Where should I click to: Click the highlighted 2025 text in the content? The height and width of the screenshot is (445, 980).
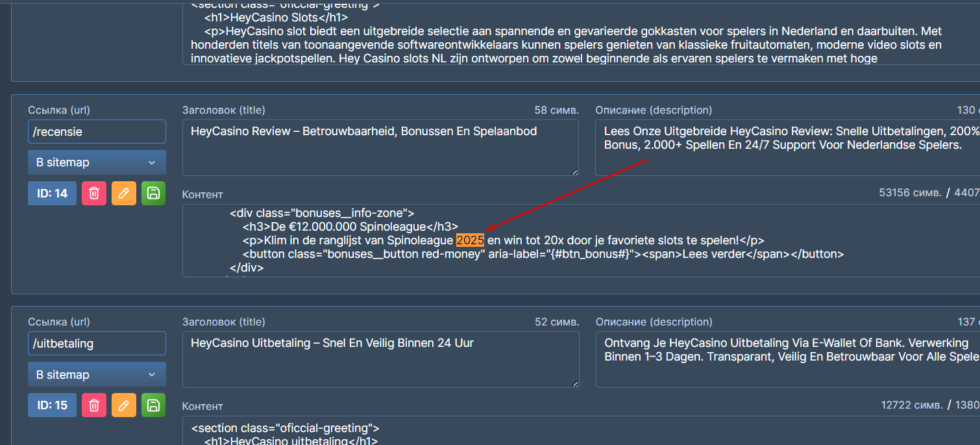470,240
